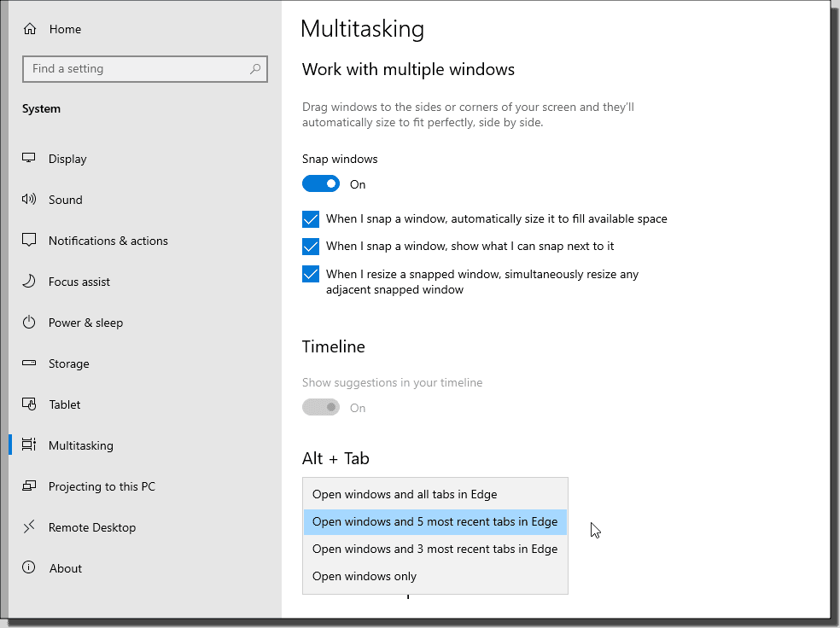This screenshot has height=628, width=840.
Task: Click the magnifier icon in search box
Action: point(255,68)
